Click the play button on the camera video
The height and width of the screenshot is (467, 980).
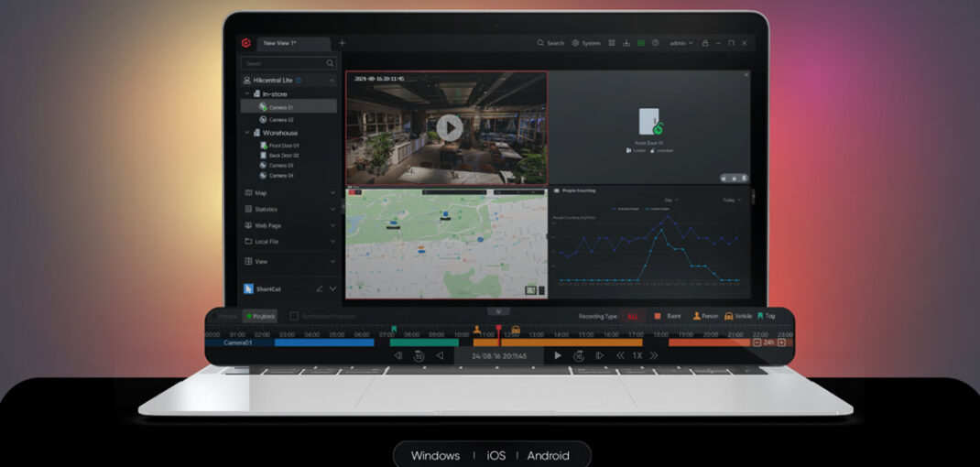point(449,127)
